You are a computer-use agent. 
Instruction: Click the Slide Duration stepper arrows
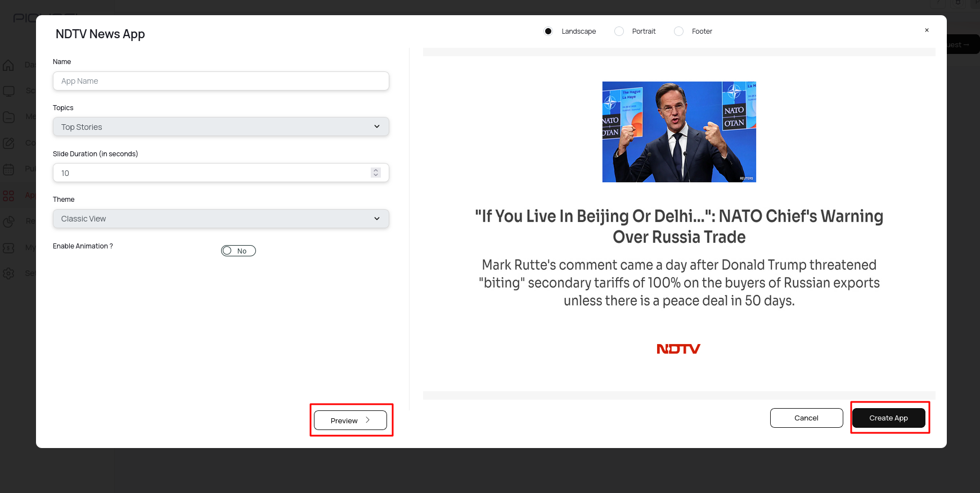(x=376, y=173)
